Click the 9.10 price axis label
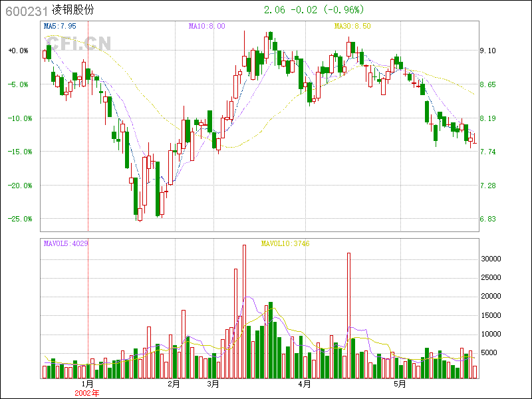Screen dimensions: 532x399 pos(487,51)
